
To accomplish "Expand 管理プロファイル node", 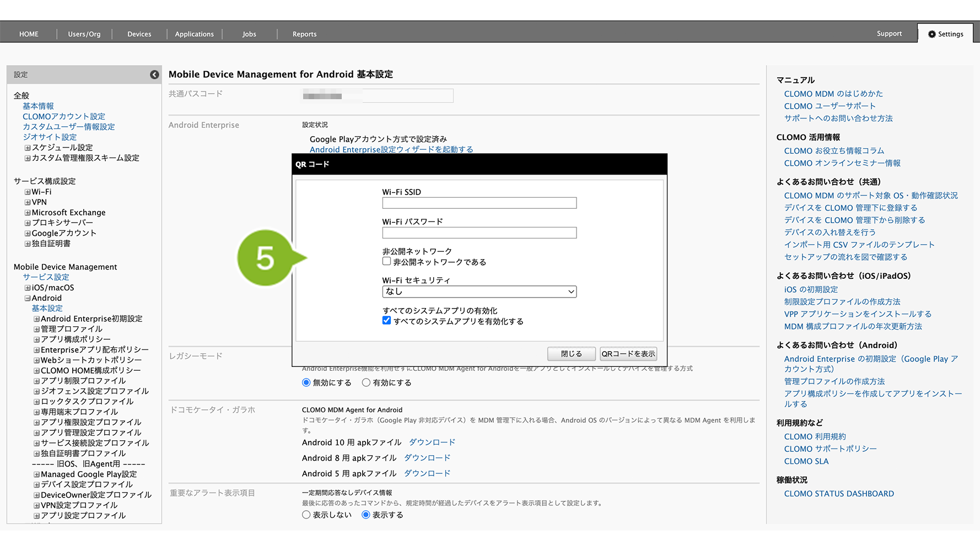I will point(36,329).
